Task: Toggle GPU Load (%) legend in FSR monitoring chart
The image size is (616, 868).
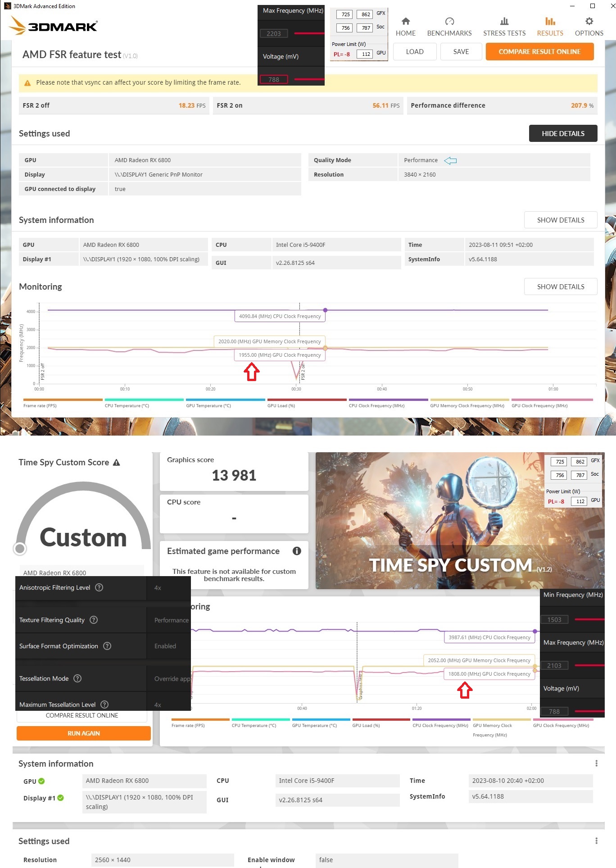Action: click(x=307, y=403)
